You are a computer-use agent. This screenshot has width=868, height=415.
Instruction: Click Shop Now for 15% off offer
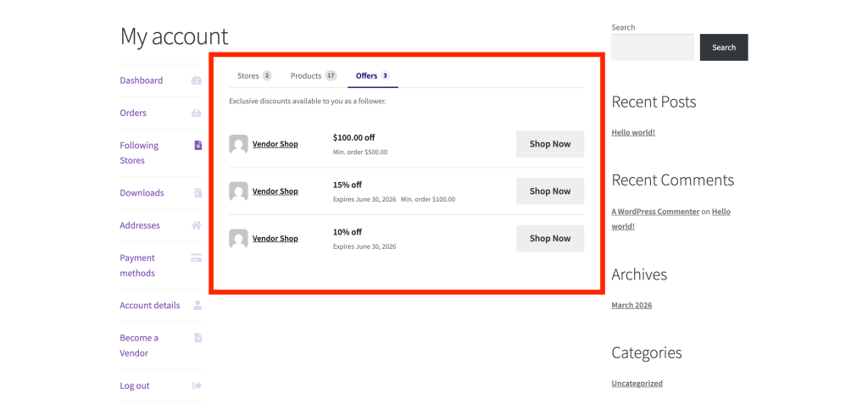tap(549, 191)
